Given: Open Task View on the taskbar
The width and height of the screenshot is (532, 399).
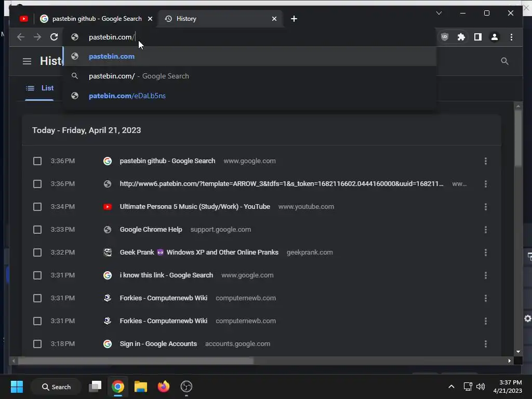Looking at the screenshot, I should point(95,387).
